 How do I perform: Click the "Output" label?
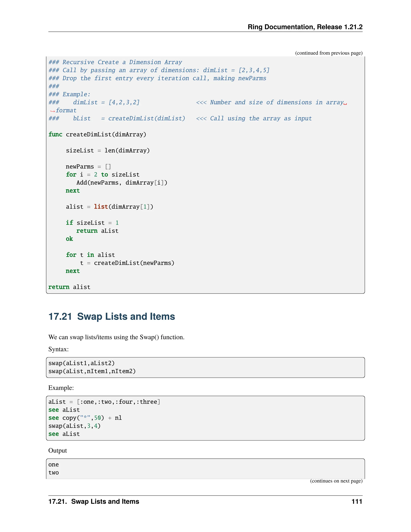(57, 450)
